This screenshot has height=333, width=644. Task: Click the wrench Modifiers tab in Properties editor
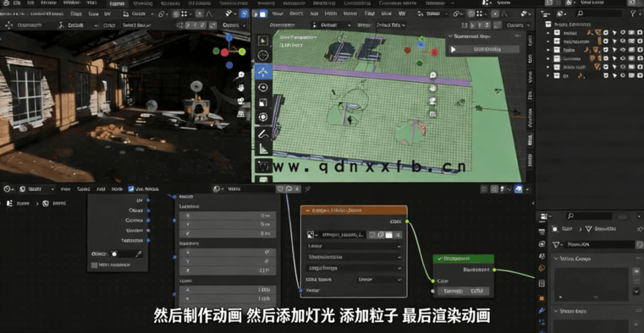pos(542,311)
